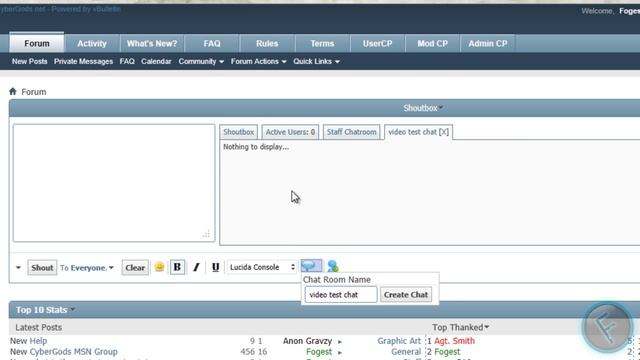Viewport: 640px width, 360px height.
Task: Expand the To Everyone recipient dropdown
Action: coord(92,268)
